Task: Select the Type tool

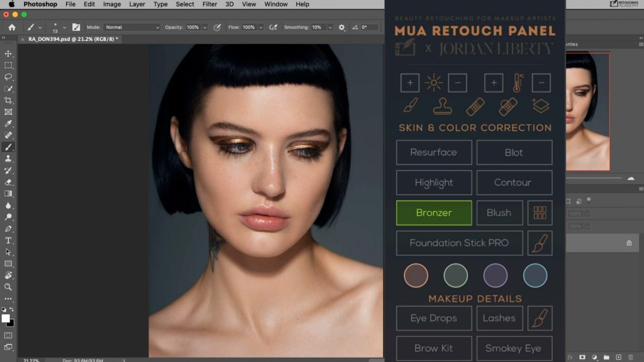Action: pyautogui.click(x=8, y=239)
